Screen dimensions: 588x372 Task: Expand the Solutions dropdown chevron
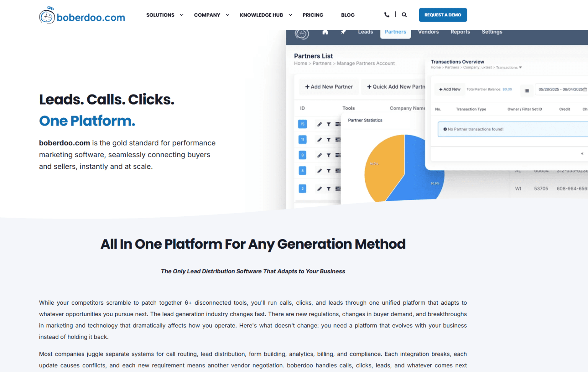pyautogui.click(x=181, y=15)
